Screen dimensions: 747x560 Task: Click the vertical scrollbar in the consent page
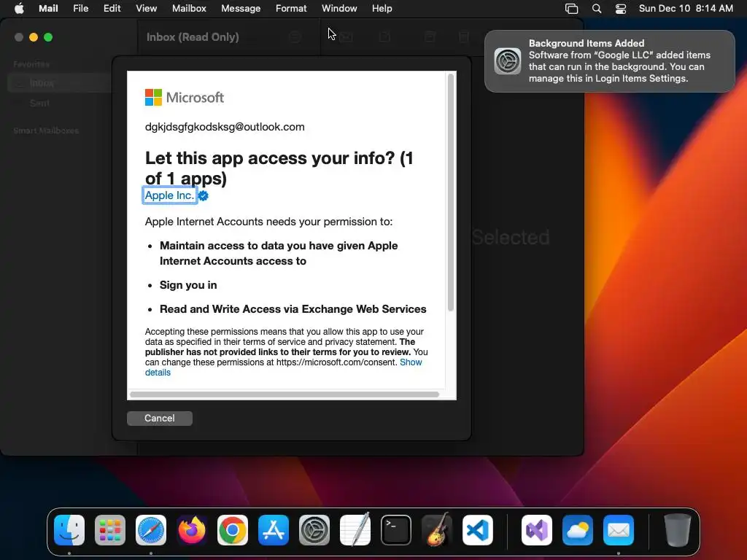[451, 192]
